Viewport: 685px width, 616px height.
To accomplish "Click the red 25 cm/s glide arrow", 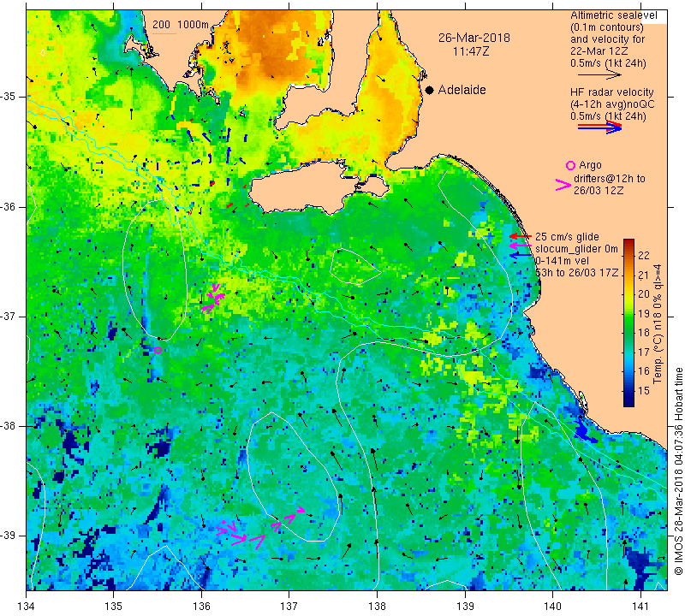I will point(521,236).
